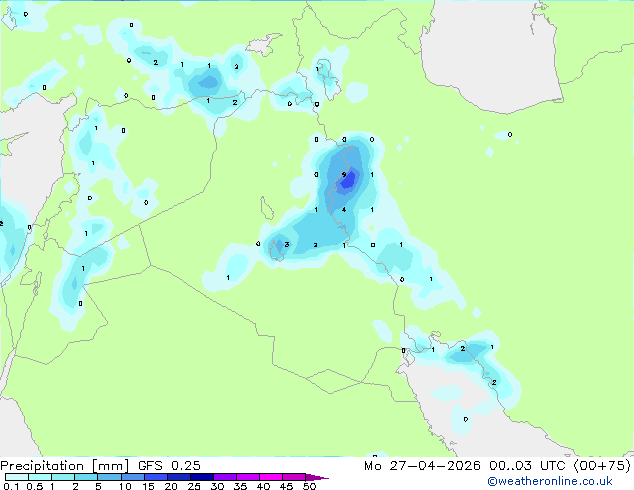Click the weatheronline.co.uk copyright link
The height and width of the screenshot is (490, 634).
549,481
